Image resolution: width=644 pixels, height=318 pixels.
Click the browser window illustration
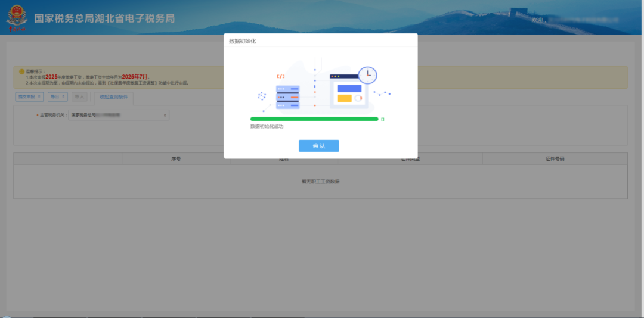click(x=349, y=89)
